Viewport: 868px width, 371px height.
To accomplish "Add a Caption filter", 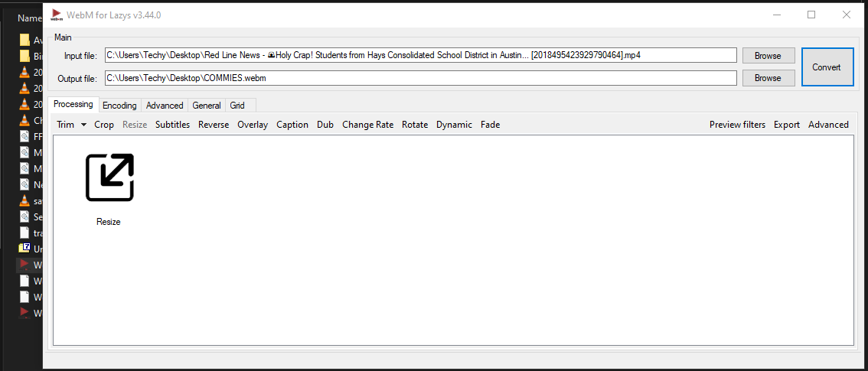I will tap(292, 125).
